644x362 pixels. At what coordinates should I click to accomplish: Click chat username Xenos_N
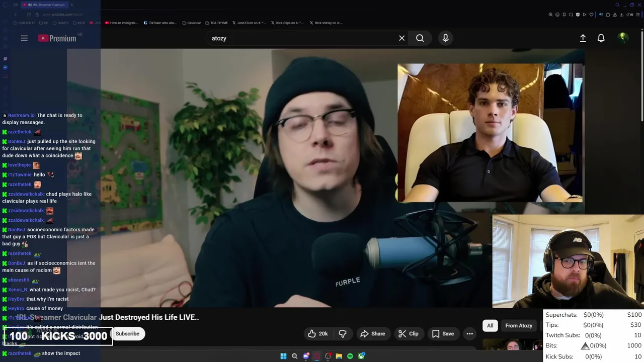(x=18, y=290)
